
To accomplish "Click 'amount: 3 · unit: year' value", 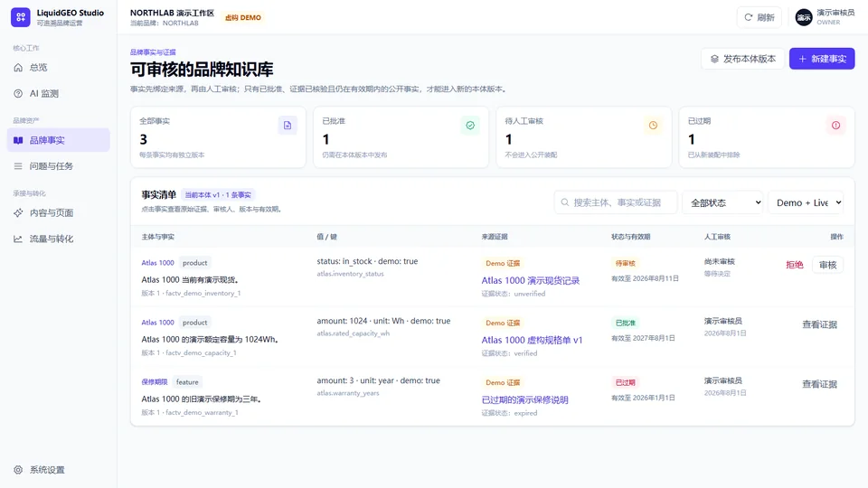I will pos(378,380).
